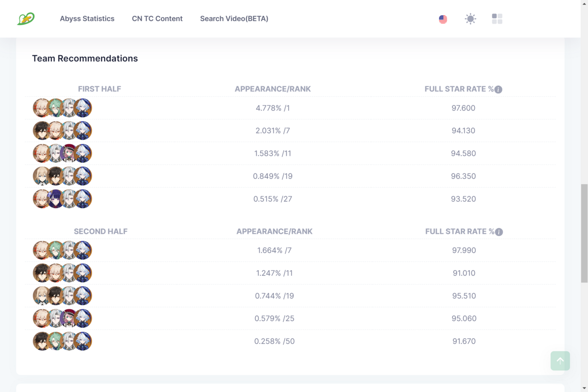This screenshot has height=392, width=588.
Task: Click Baizhu portrait in the 1.664% team
Action: pos(56,250)
